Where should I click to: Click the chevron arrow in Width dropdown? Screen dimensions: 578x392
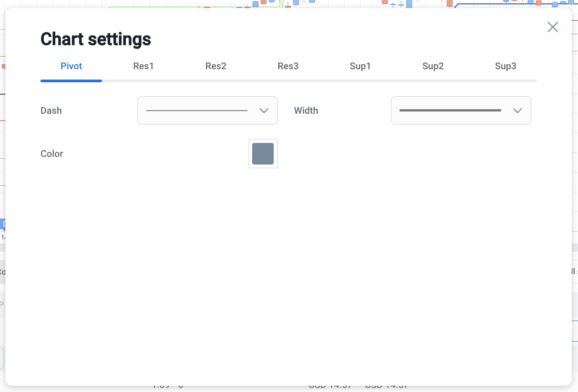click(x=517, y=111)
